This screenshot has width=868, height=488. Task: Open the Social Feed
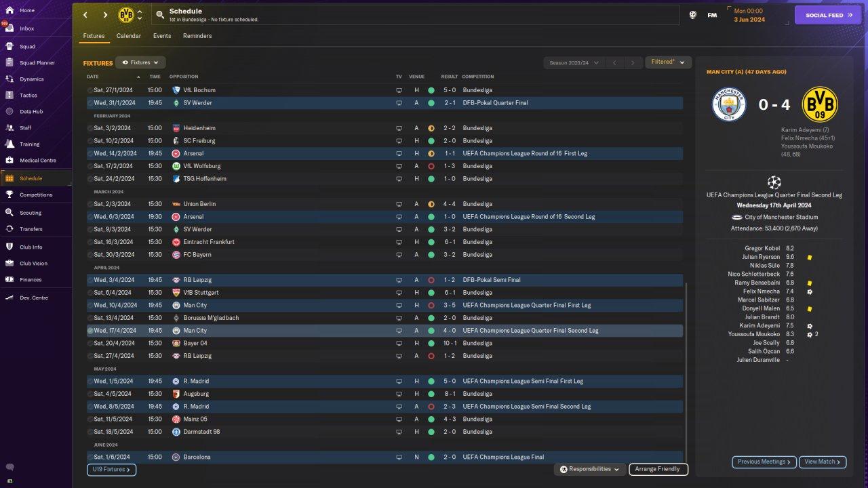click(x=828, y=15)
